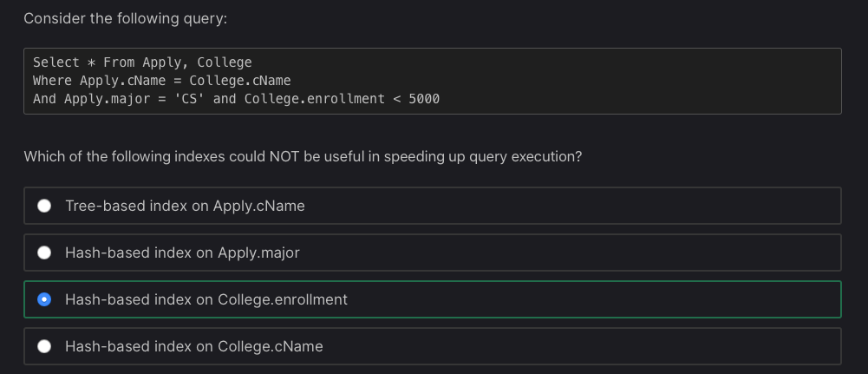Click the "Hash-based index on Apply.major" answer text
868x374 pixels.
[x=182, y=253]
